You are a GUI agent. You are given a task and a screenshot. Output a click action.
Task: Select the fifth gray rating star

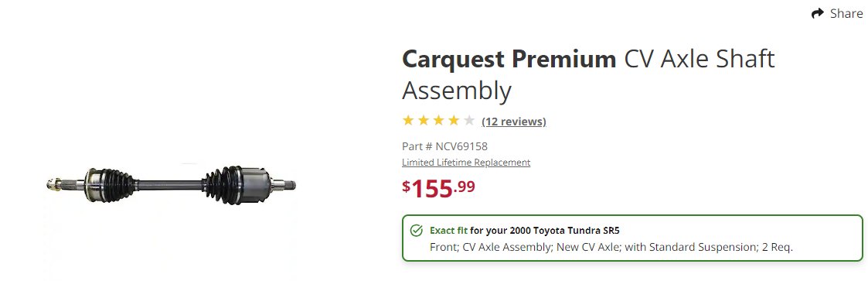click(469, 120)
